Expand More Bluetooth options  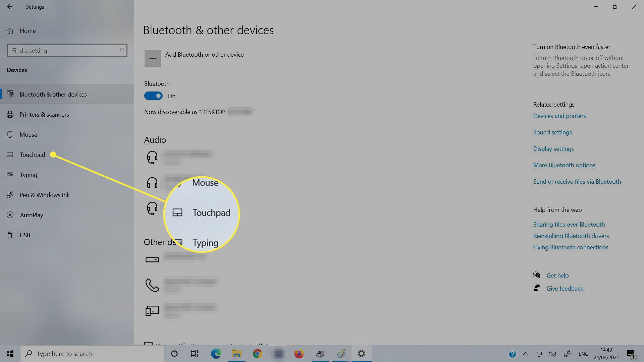click(x=564, y=165)
